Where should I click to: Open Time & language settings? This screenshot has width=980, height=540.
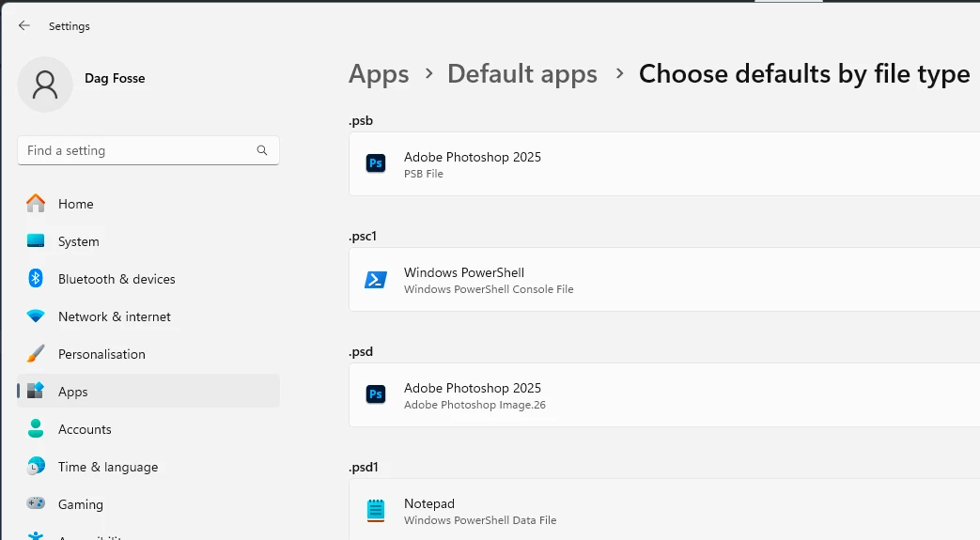[x=148, y=466]
